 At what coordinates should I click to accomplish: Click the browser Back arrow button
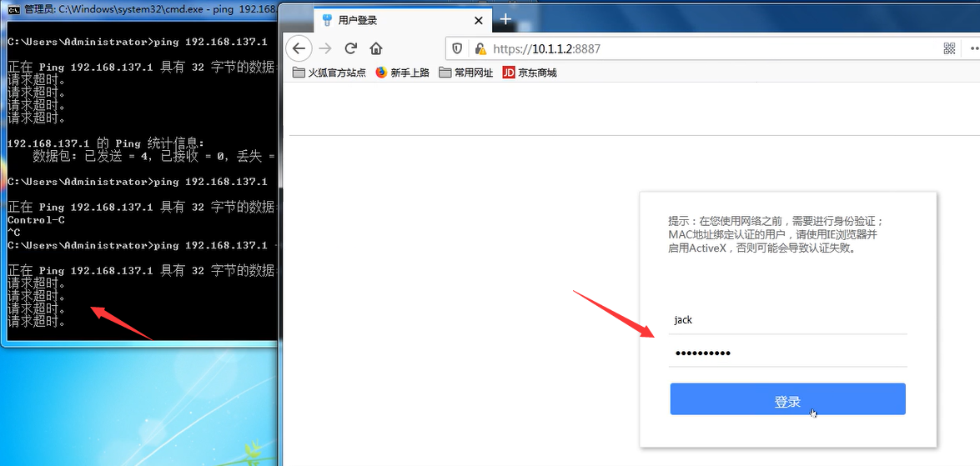point(299,48)
